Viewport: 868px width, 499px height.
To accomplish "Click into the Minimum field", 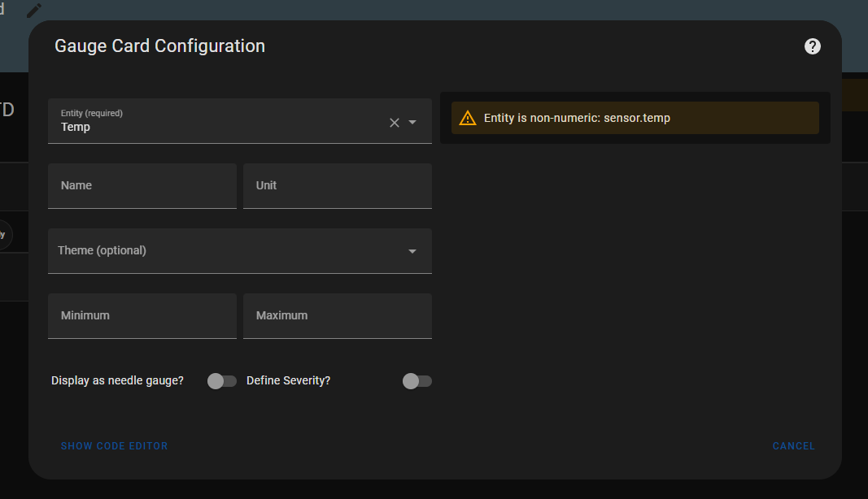I will click(142, 316).
